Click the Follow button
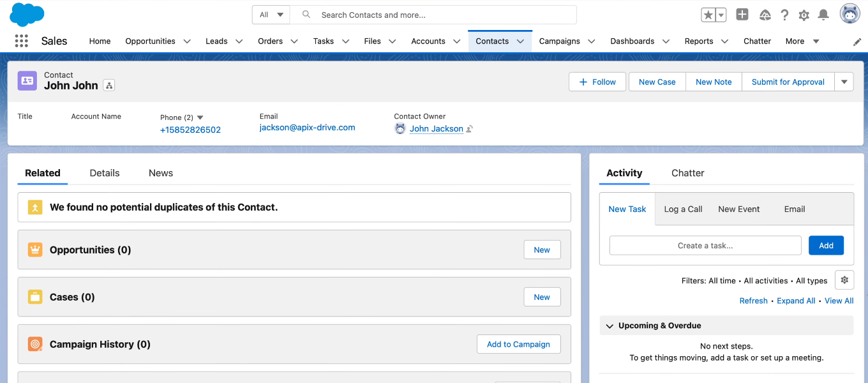The height and width of the screenshot is (383, 868). (x=597, y=82)
